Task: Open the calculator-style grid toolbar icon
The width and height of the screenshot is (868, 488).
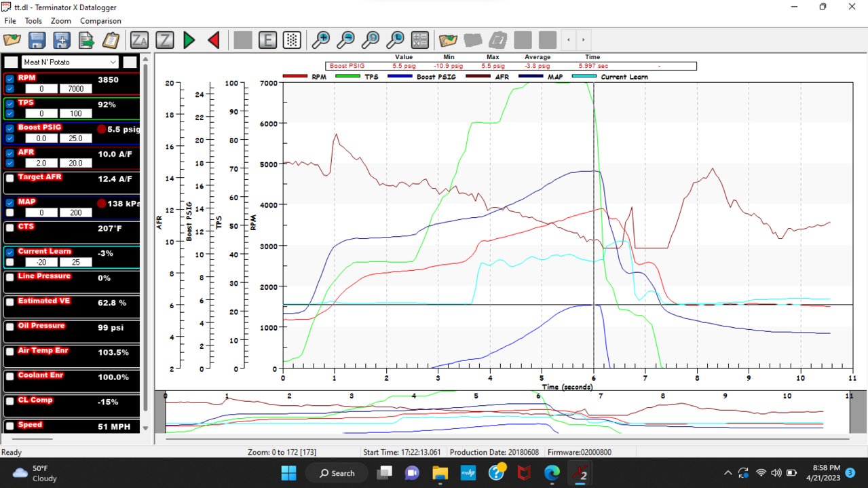Action: [420, 40]
